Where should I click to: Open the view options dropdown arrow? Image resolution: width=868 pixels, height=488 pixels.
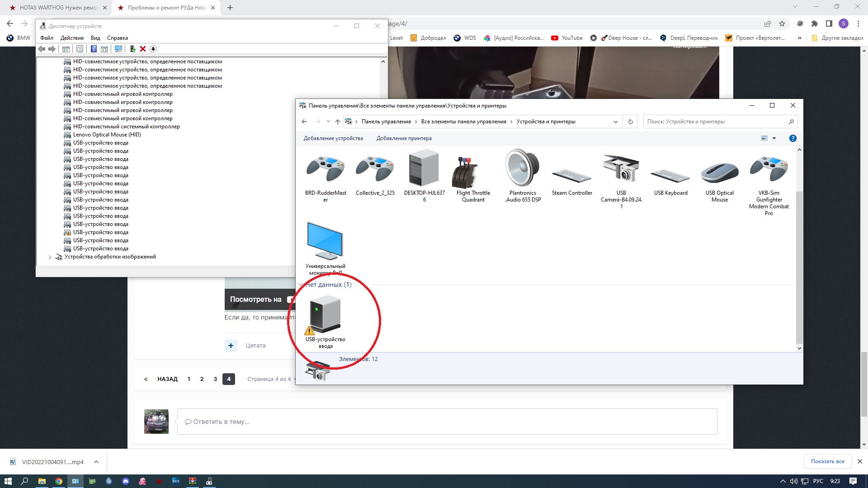pyautogui.click(x=774, y=138)
